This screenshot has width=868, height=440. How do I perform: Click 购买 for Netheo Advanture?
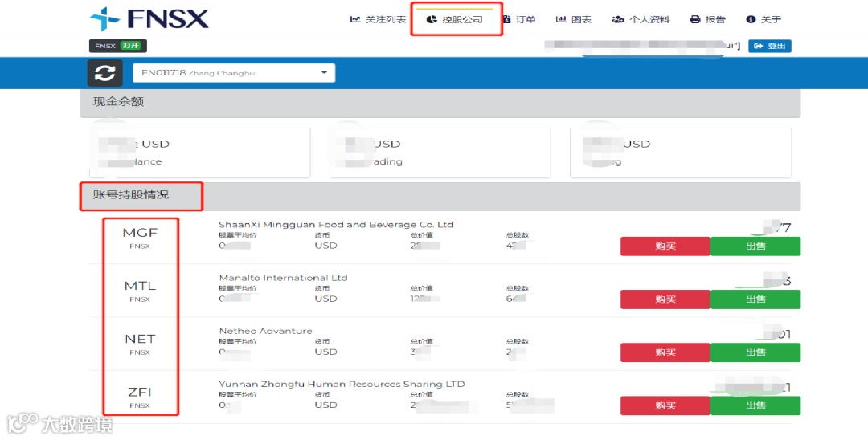pos(665,352)
